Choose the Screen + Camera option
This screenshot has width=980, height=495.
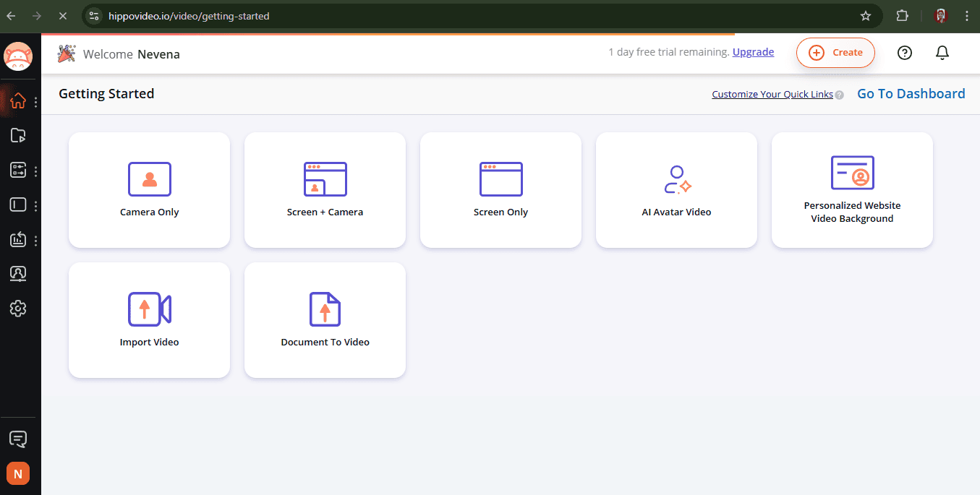tap(325, 190)
